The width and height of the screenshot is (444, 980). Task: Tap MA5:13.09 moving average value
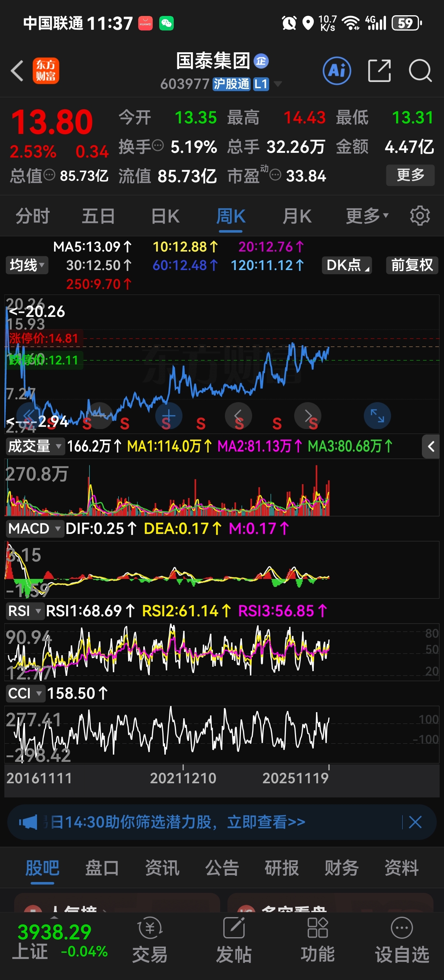92,247
